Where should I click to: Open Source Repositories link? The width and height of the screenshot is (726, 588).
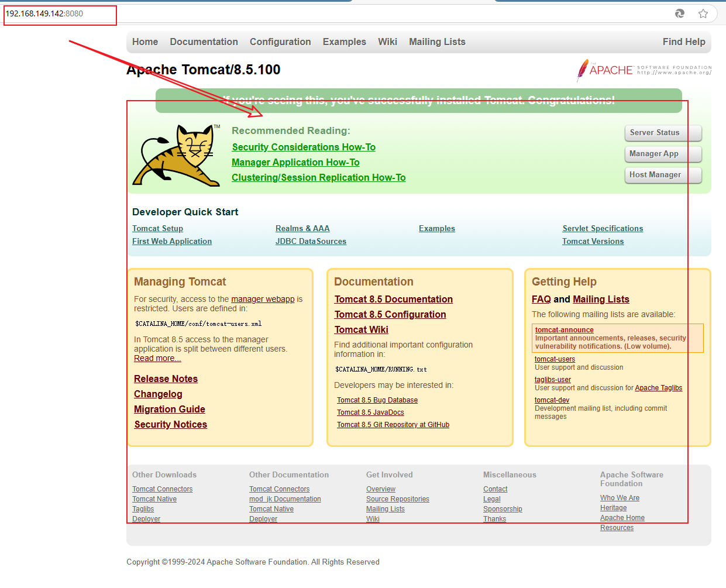click(x=398, y=499)
